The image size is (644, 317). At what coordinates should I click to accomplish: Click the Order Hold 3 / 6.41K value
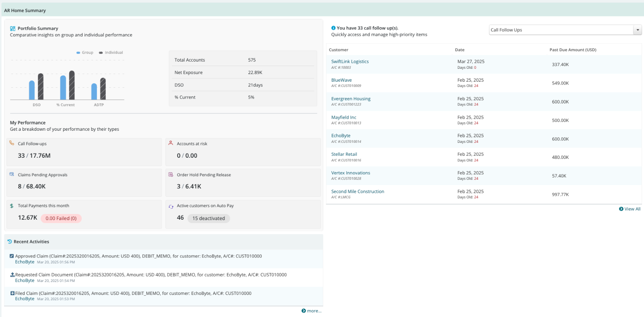pyautogui.click(x=189, y=187)
